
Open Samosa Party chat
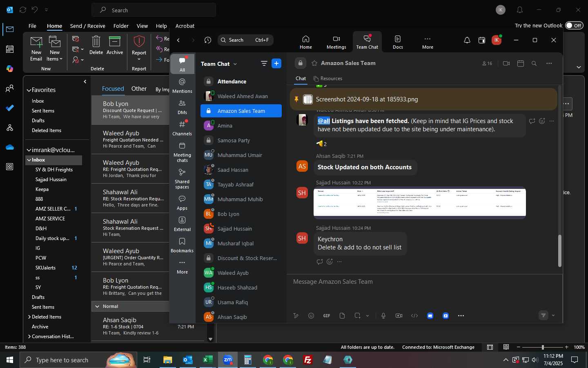(241, 140)
